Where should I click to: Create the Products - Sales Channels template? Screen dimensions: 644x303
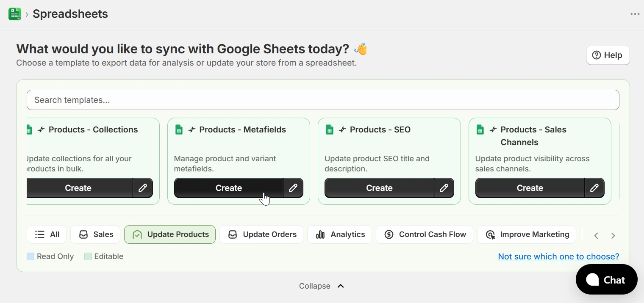click(530, 188)
